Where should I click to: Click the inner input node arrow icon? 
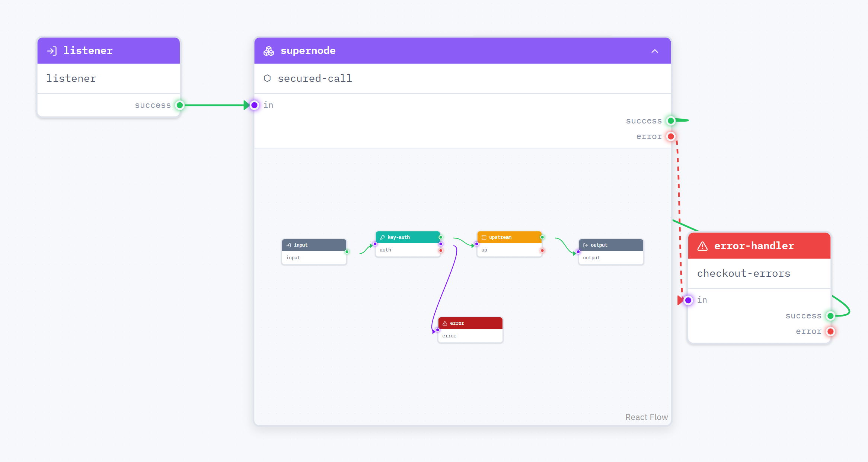pyautogui.click(x=288, y=245)
